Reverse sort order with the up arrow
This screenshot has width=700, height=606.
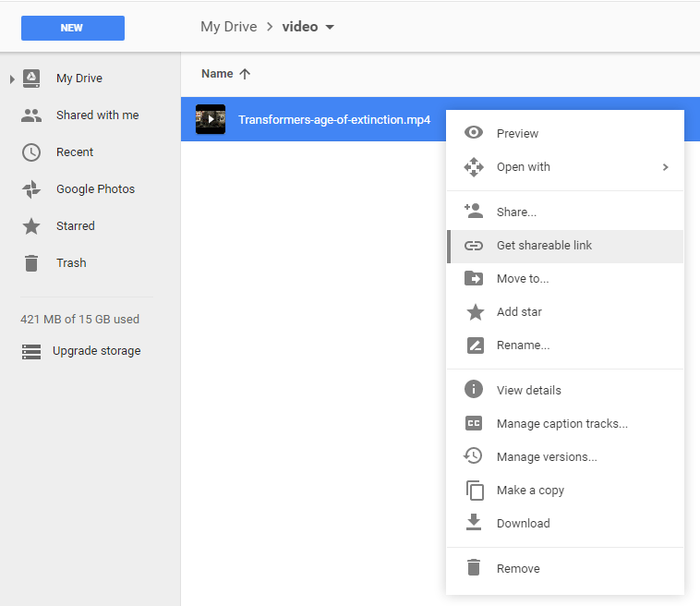click(x=245, y=74)
